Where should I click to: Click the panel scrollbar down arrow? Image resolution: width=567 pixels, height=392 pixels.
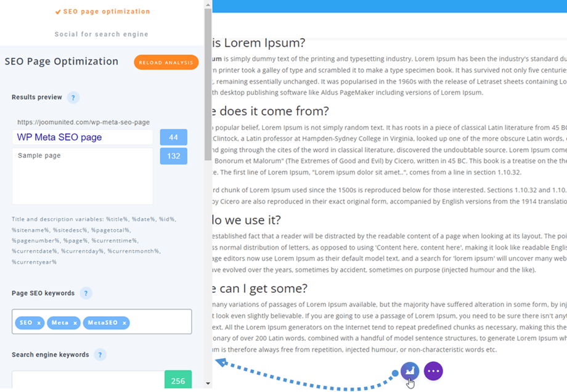(x=208, y=383)
